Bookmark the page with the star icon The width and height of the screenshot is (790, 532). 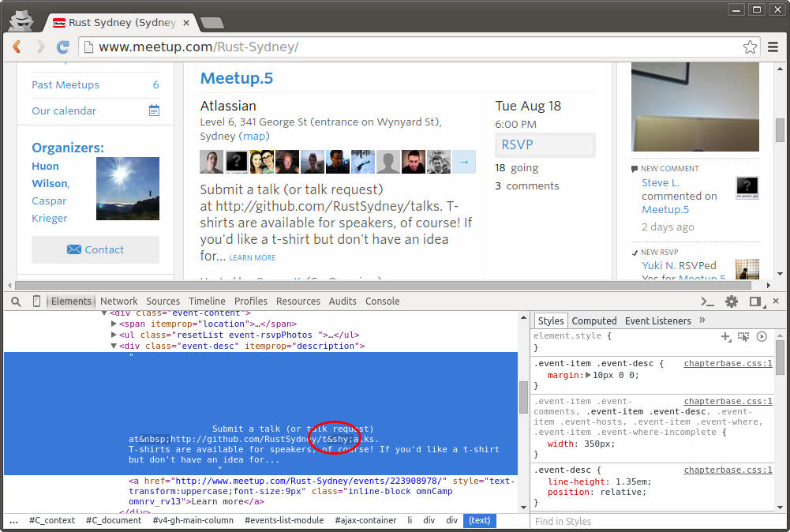[x=750, y=47]
